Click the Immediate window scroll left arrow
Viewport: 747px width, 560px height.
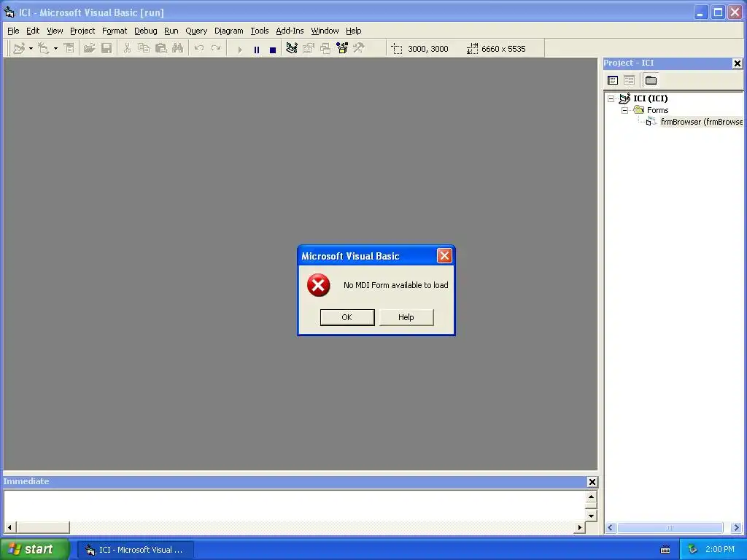click(9, 527)
